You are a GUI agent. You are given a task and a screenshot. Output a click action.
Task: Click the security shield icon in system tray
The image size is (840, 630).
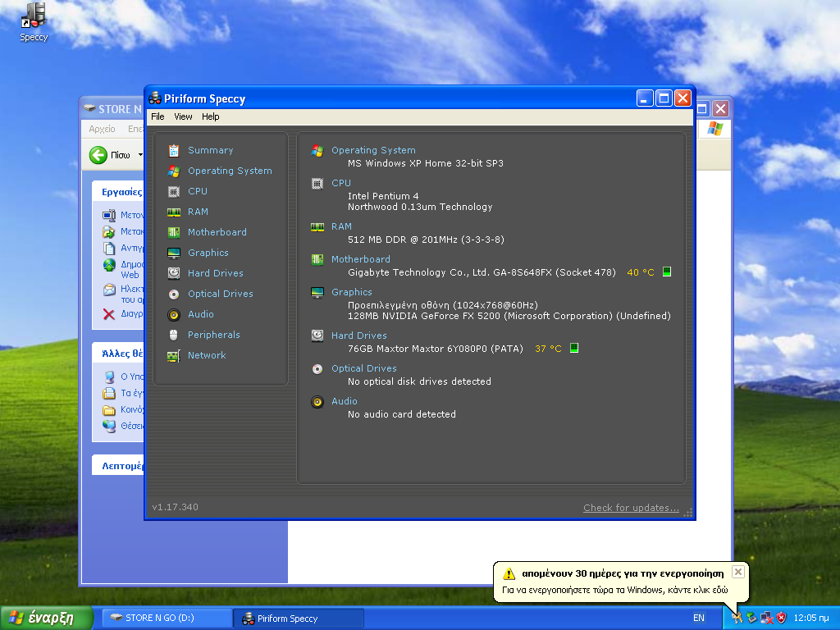point(781,618)
